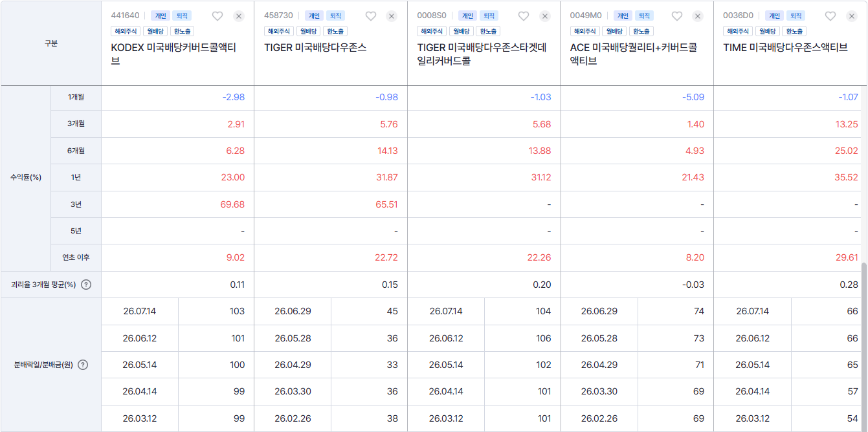Click dividend amount 45
This screenshot has height=432, width=868.
[392, 311]
